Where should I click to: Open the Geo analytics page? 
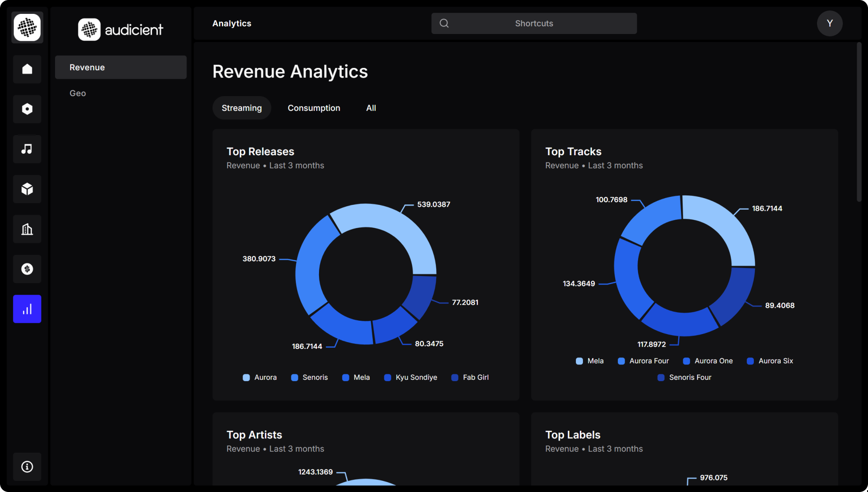(77, 93)
